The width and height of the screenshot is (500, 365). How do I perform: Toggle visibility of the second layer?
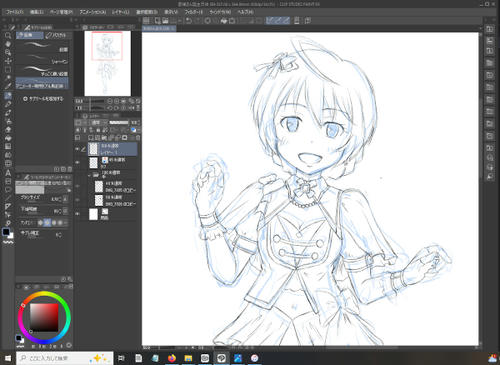(77, 162)
